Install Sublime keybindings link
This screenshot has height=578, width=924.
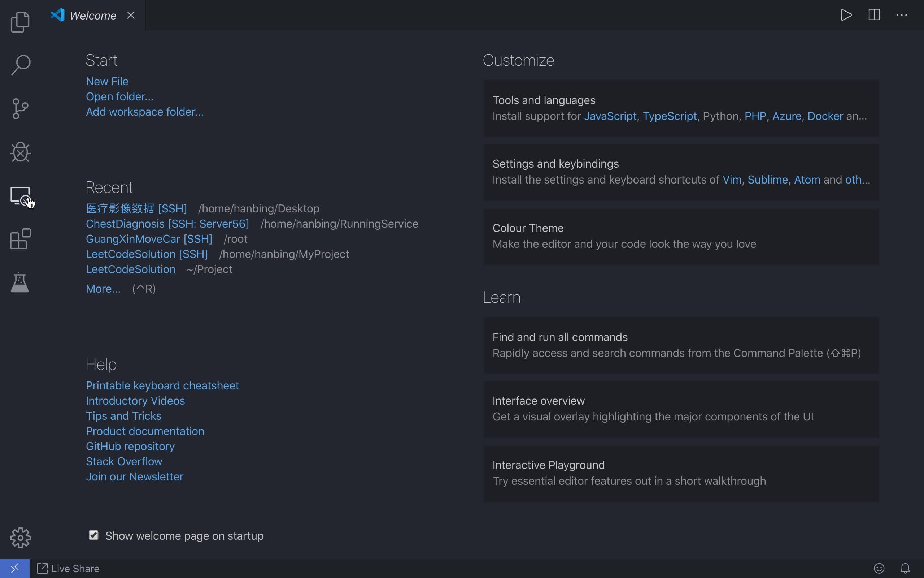coord(767,180)
